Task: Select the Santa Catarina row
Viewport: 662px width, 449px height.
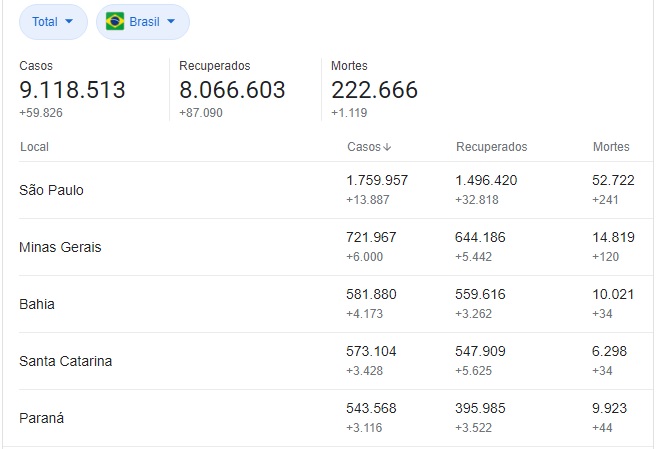Action: [x=336, y=361]
